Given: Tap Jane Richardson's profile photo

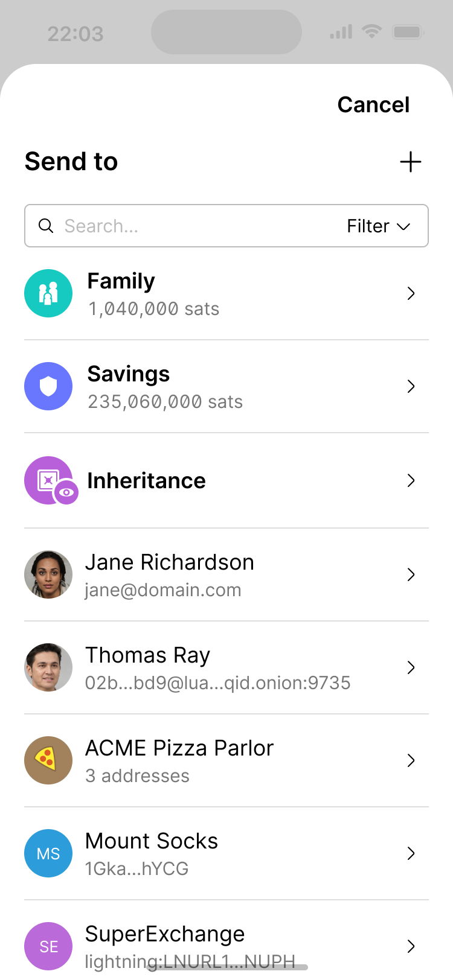Looking at the screenshot, I should click(x=48, y=574).
